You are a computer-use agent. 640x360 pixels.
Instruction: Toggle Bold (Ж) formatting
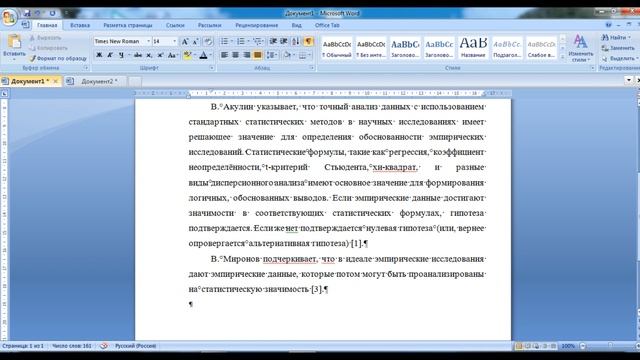pos(99,55)
